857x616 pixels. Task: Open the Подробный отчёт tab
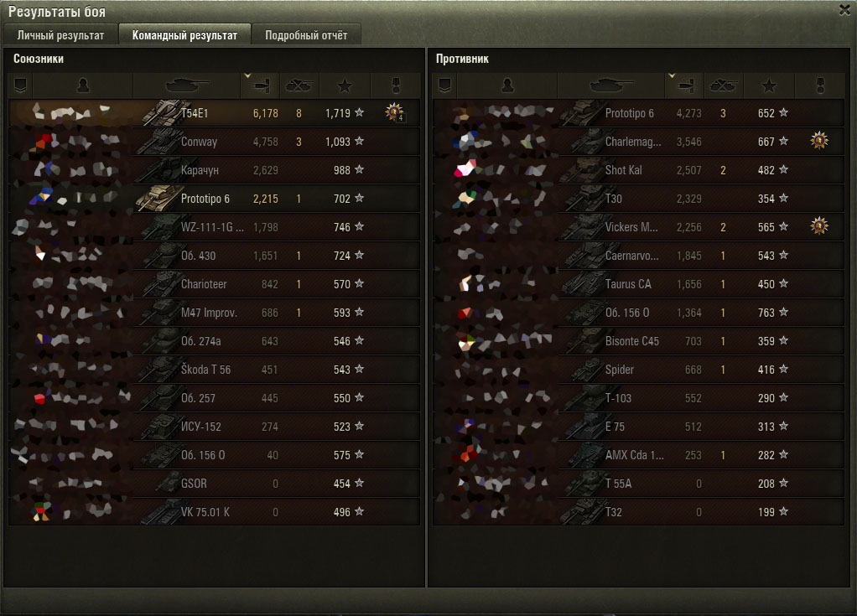(306, 35)
